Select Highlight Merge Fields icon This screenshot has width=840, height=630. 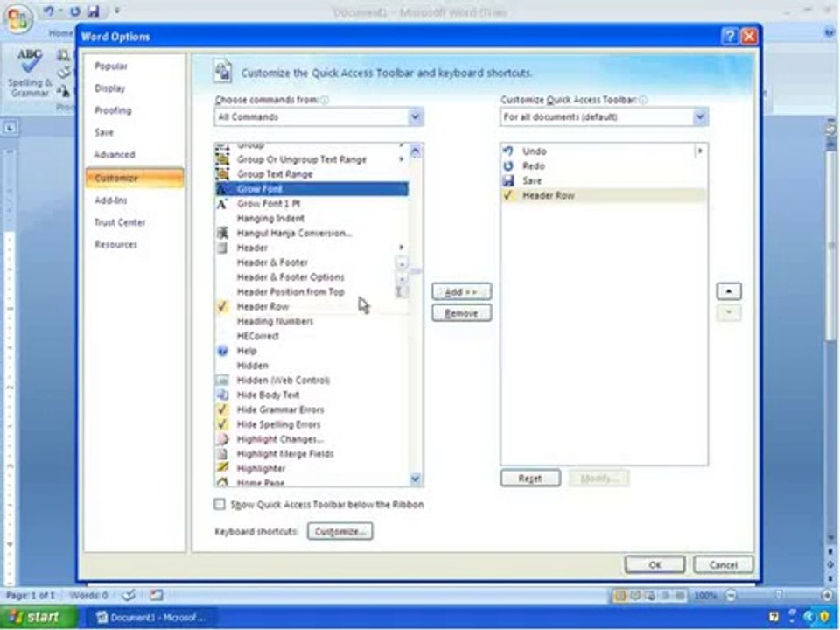point(222,454)
